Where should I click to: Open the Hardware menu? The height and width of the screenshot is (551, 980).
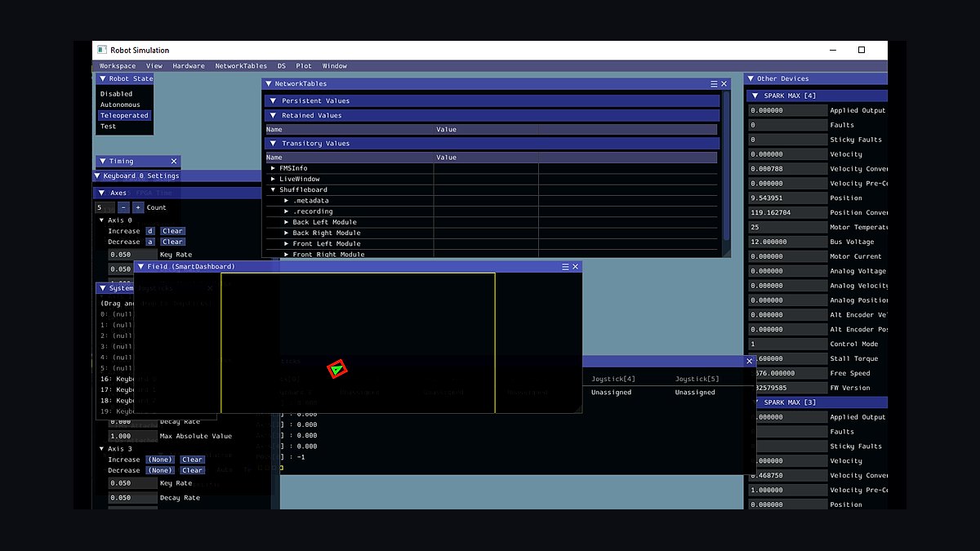coord(189,66)
